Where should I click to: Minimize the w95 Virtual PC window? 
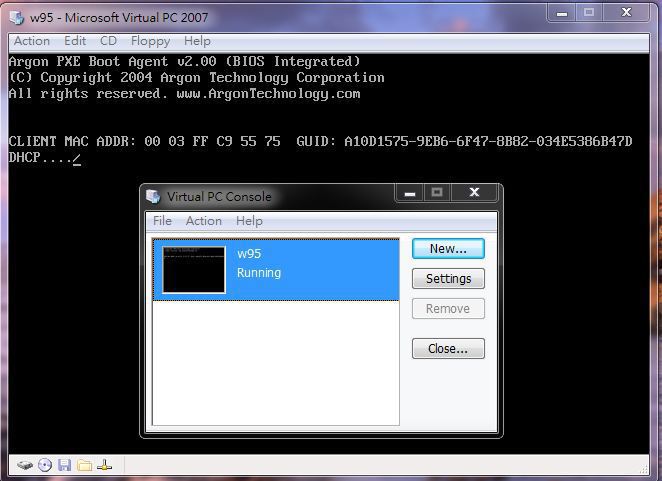point(562,13)
